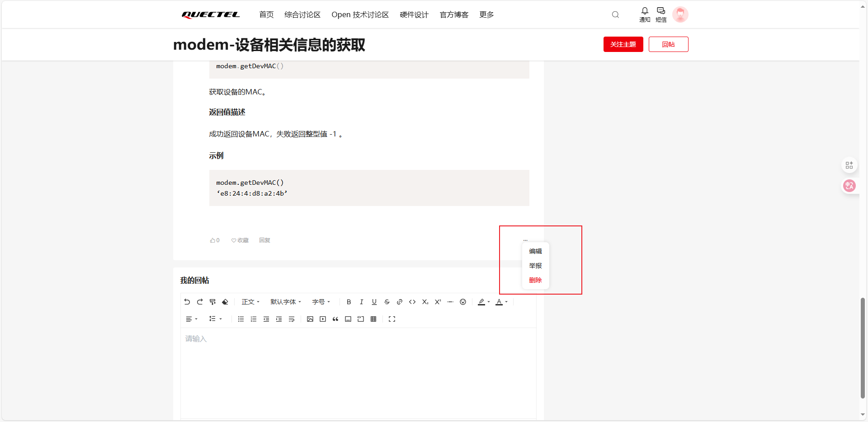Insert a bulleted list
The image size is (868, 422).
pyautogui.click(x=241, y=319)
